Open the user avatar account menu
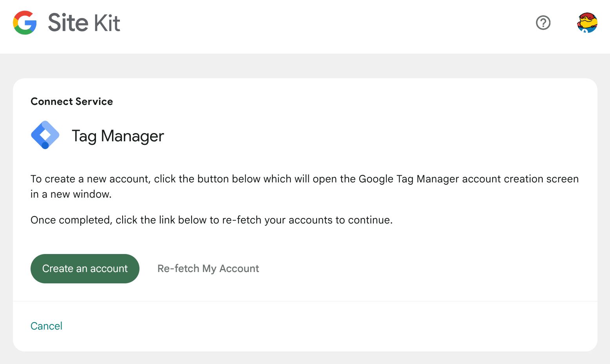Viewport: 610px width, 364px height. 587,23
